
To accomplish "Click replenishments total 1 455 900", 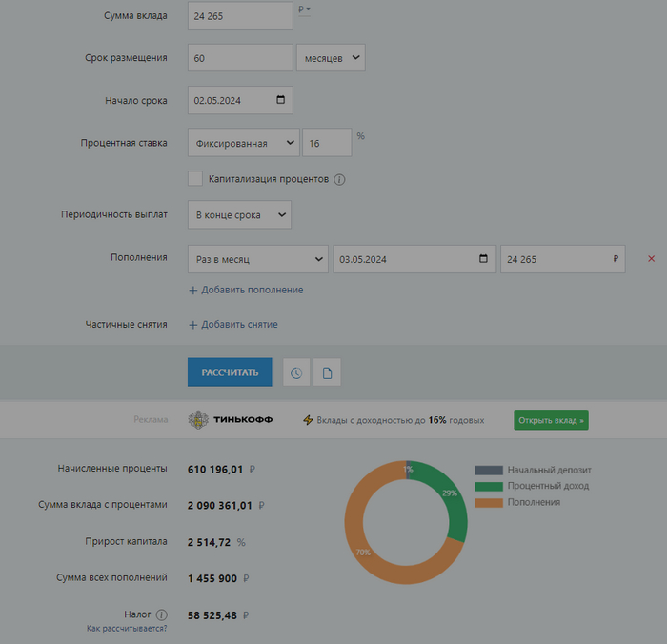I will coord(212,578).
